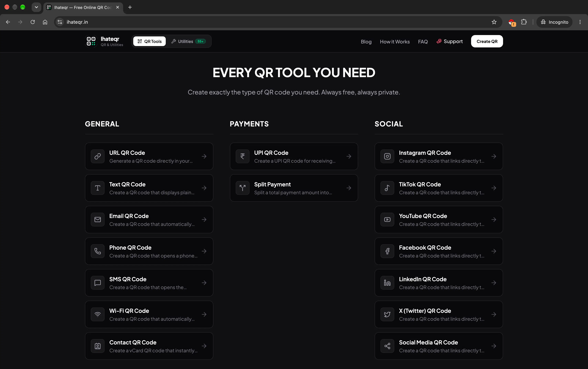The width and height of the screenshot is (588, 369).
Task: Click the Wi-Fi QR Code signal icon
Action: (x=98, y=314)
